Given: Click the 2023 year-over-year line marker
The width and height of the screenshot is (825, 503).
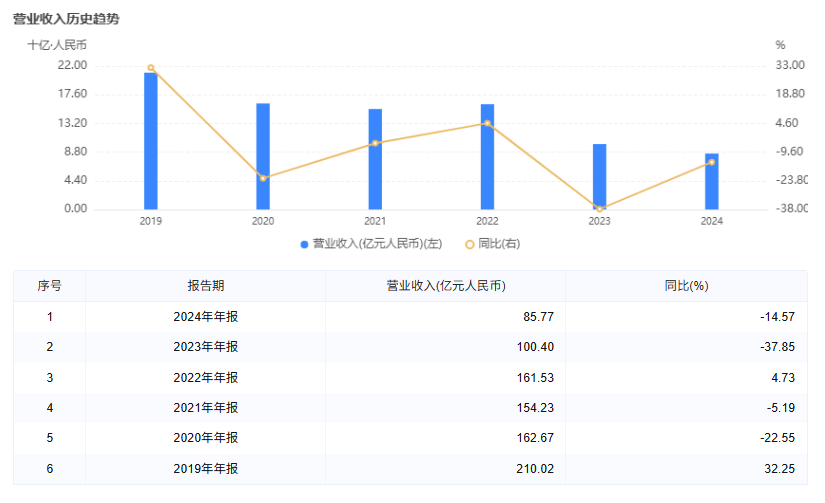Looking at the screenshot, I should (599, 209).
